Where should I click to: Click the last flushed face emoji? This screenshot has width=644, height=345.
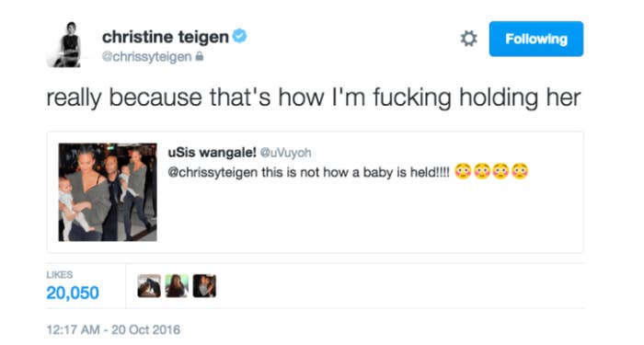point(520,171)
